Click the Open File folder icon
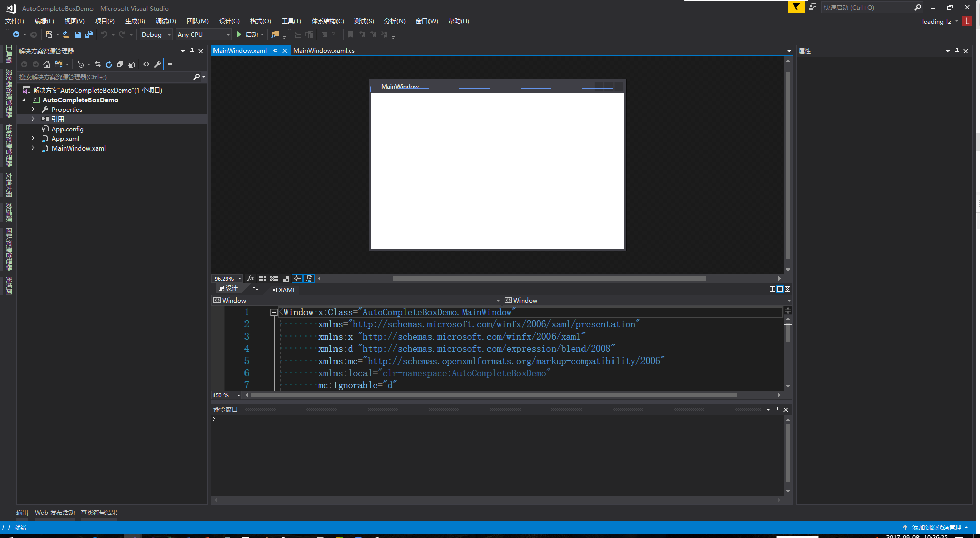This screenshot has height=538, width=980. click(x=67, y=35)
